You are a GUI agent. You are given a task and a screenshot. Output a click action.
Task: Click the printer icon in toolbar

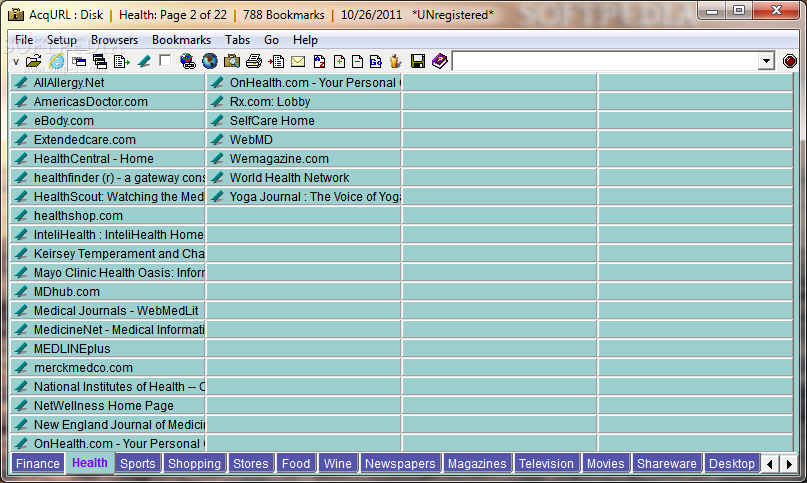coord(254,61)
